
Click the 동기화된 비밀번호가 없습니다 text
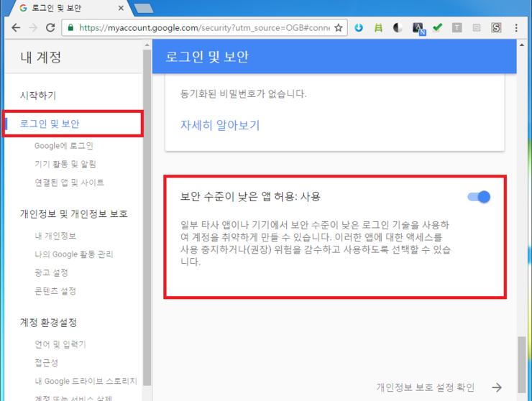coord(243,93)
